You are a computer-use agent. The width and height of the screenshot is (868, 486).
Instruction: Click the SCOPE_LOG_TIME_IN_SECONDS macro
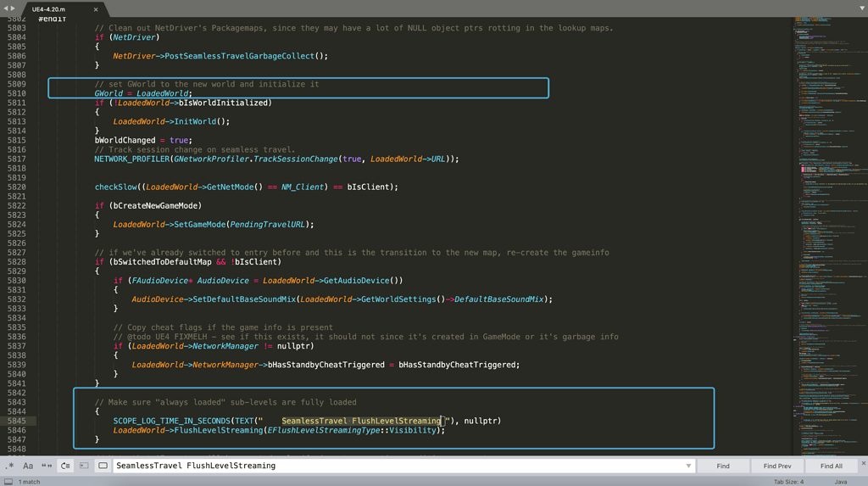click(171, 421)
